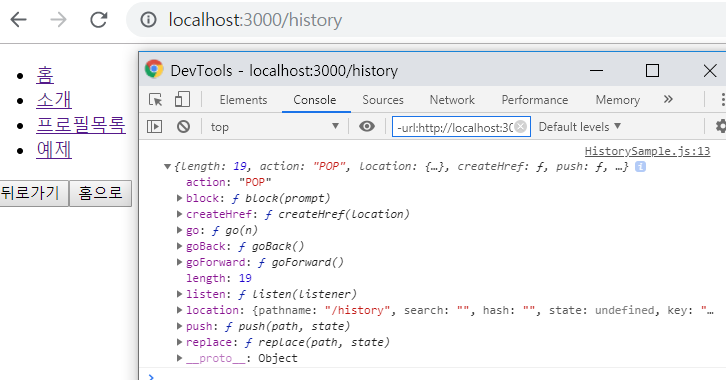Select the length: 19 property row
Viewport: 726px width, 380px height.
click(219, 278)
